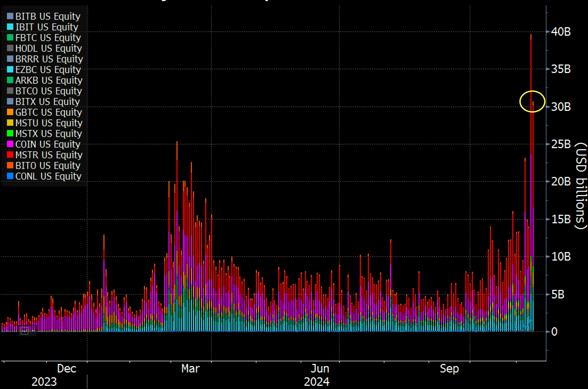Click the BRRR US Equity color swatch
The height and width of the screenshot is (389, 588).
[x=10, y=59]
